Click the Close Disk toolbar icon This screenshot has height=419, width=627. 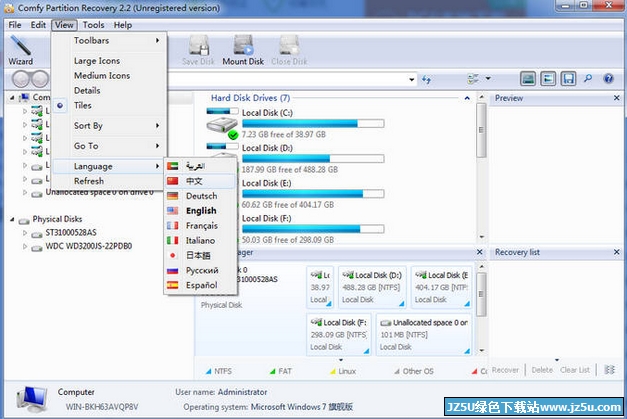(289, 50)
